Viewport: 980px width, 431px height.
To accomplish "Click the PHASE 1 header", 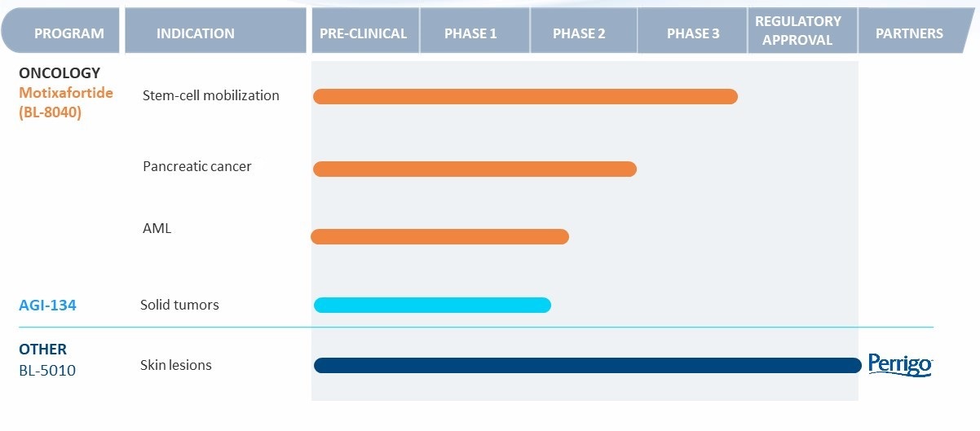I will (x=470, y=33).
